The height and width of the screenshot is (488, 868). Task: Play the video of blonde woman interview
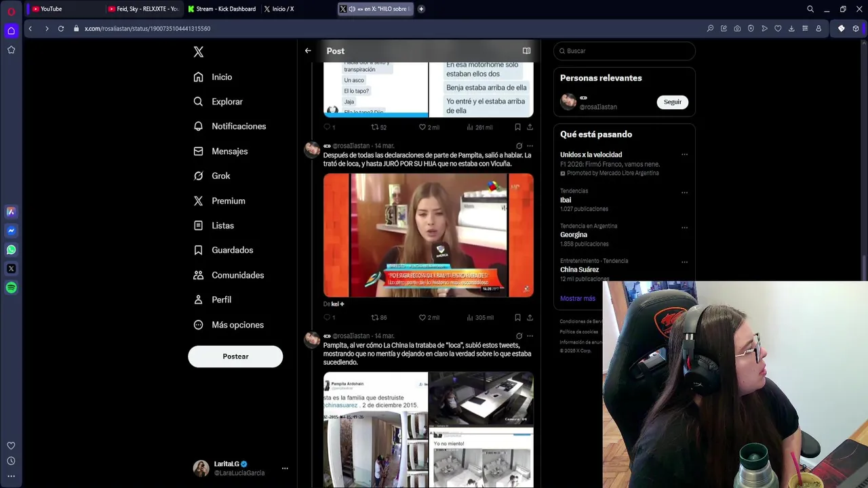pyautogui.click(x=429, y=235)
